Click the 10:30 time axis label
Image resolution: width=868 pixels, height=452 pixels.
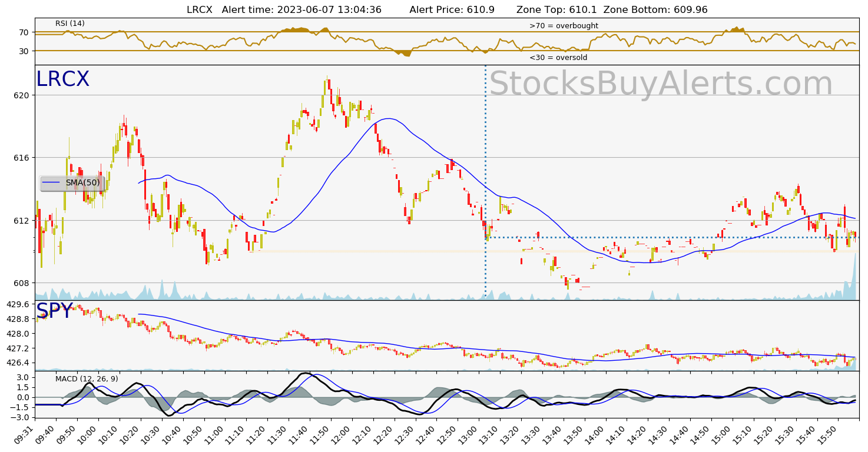(x=152, y=435)
